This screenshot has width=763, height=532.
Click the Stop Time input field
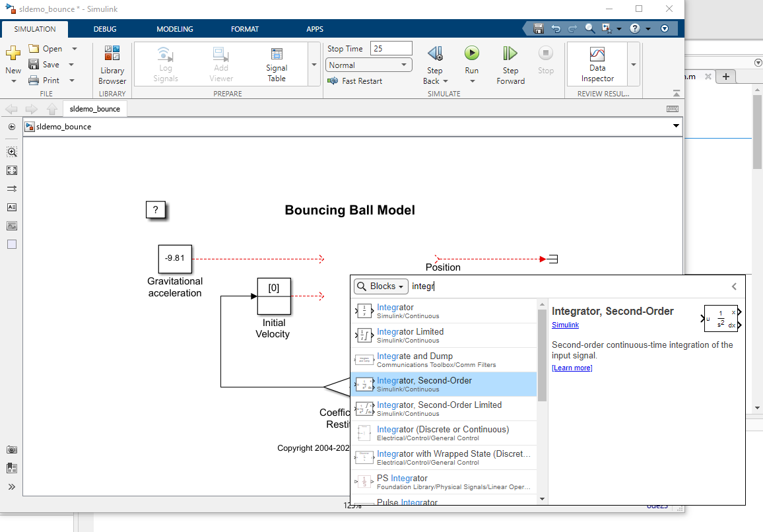pyautogui.click(x=391, y=49)
